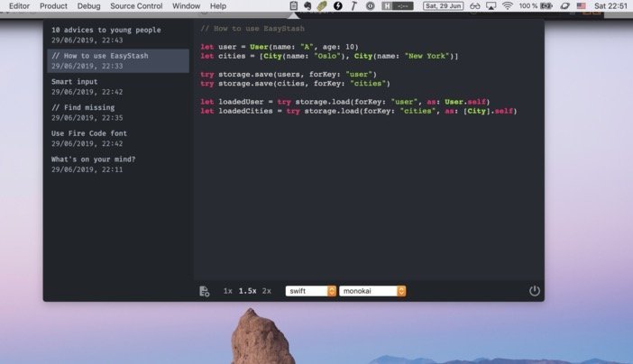
Task: Open the monokai theme dropdown
Action: [372, 291]
